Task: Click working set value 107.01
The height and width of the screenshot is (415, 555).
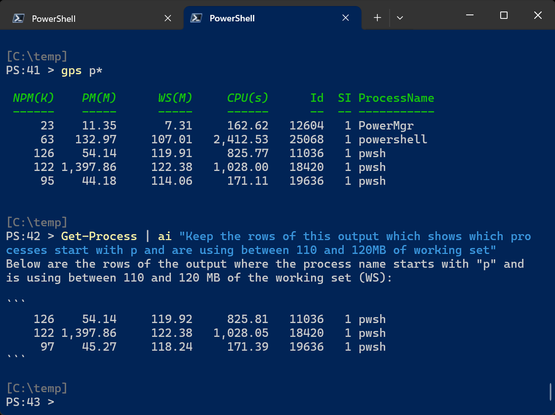Action: (x=172, y=140)
